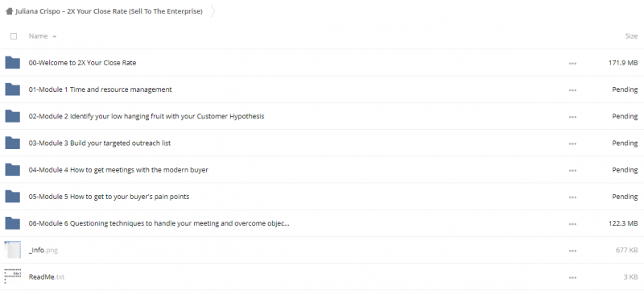
Task: Open the more actions menu for ReadMe.txt
Action: pyautogui.click(x=572, y=278)
